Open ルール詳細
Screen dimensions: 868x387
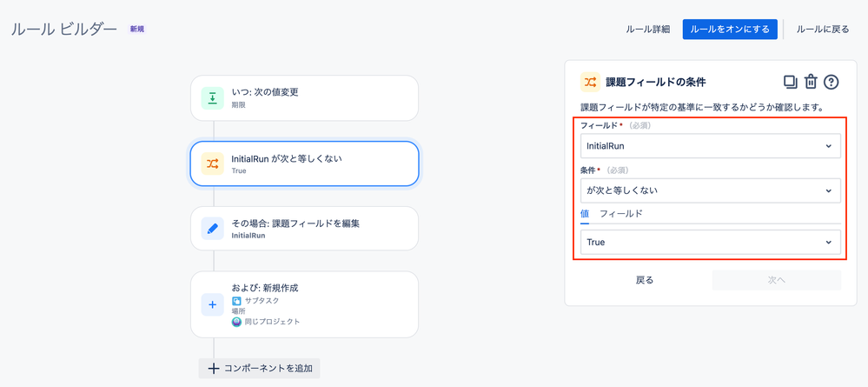647,30
